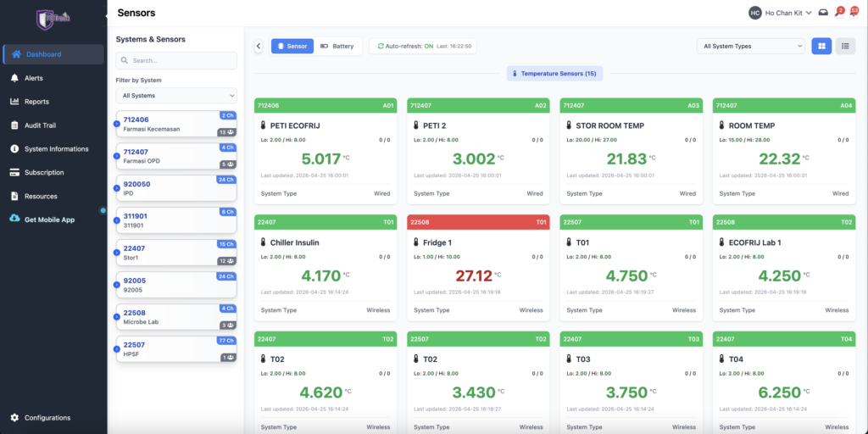This screenshot has height=434, width=868.
Task: Click the Reports chart icon
Action: (14, 102)
